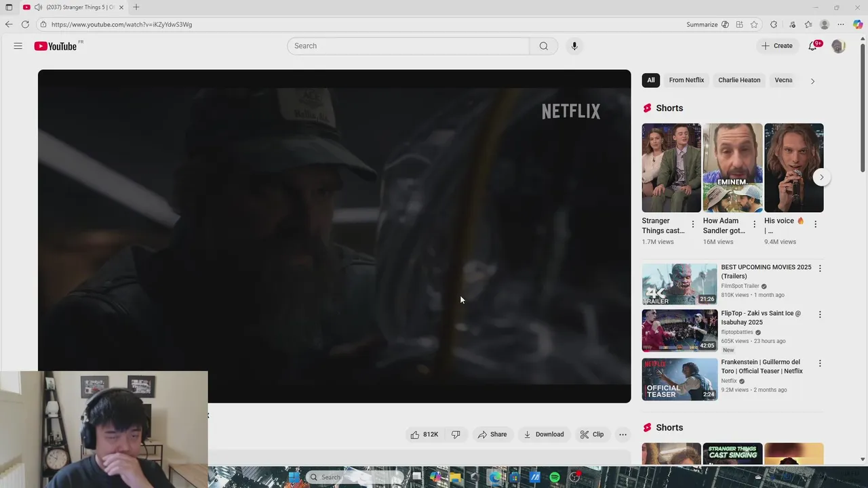Click the browser address bar URL
Image resolution: width=868 pixels, height=488 pixels.
click(x=121, y=24)
